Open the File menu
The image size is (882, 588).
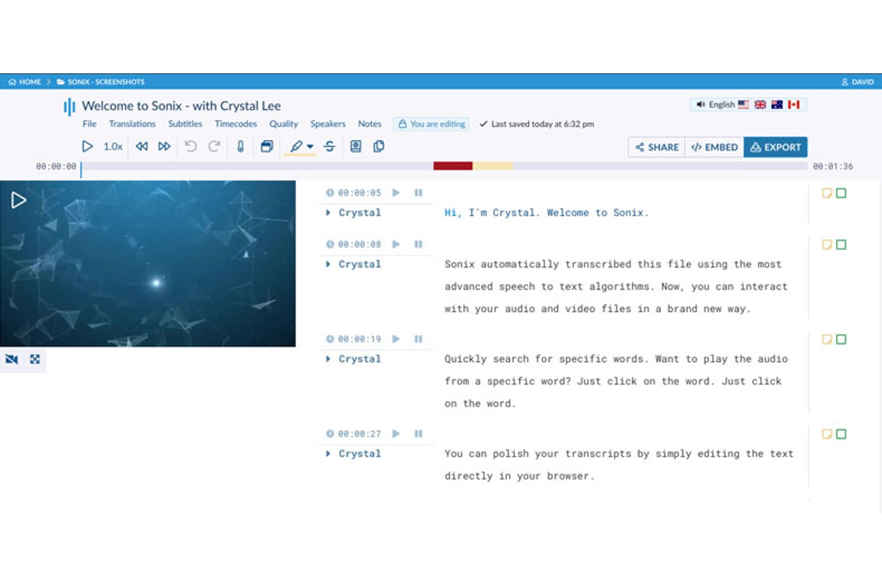pos(89,124)
